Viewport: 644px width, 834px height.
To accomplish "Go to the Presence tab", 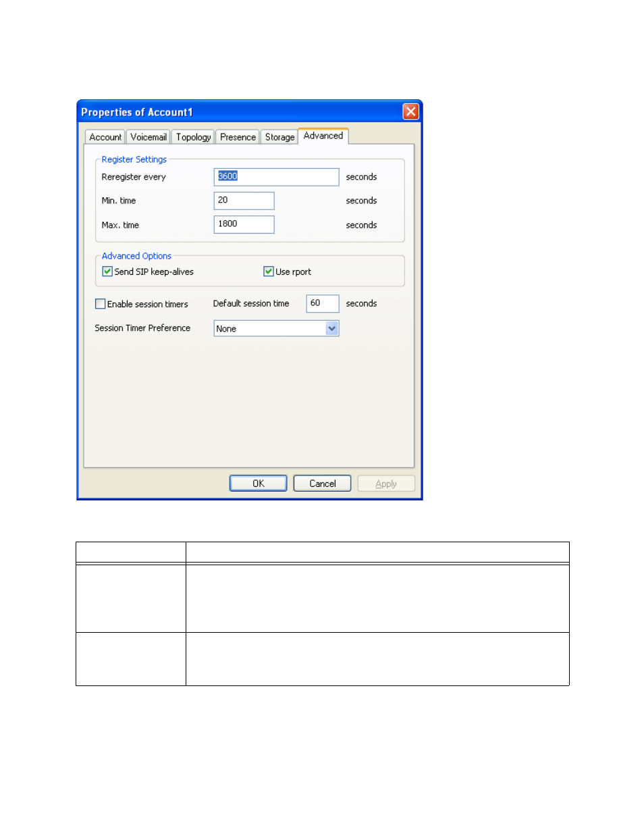I will (238, 137).
